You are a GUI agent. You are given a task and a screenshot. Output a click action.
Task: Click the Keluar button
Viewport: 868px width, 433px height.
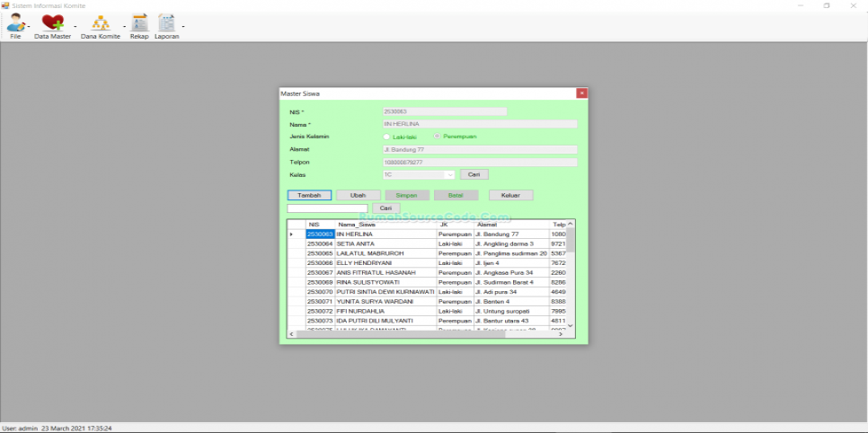pyautogui.click(x=511, y=196)
